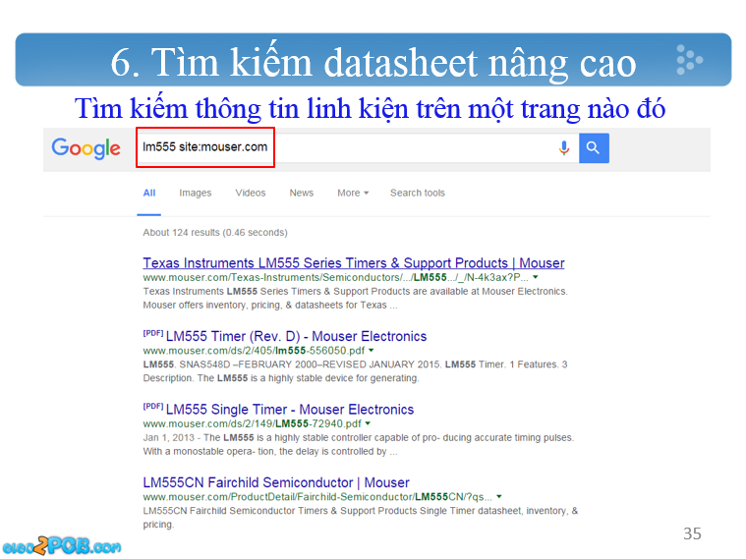Expand arrow beside lm555-556050.pdf URL

pyautogui.click(x=372, y=351)
